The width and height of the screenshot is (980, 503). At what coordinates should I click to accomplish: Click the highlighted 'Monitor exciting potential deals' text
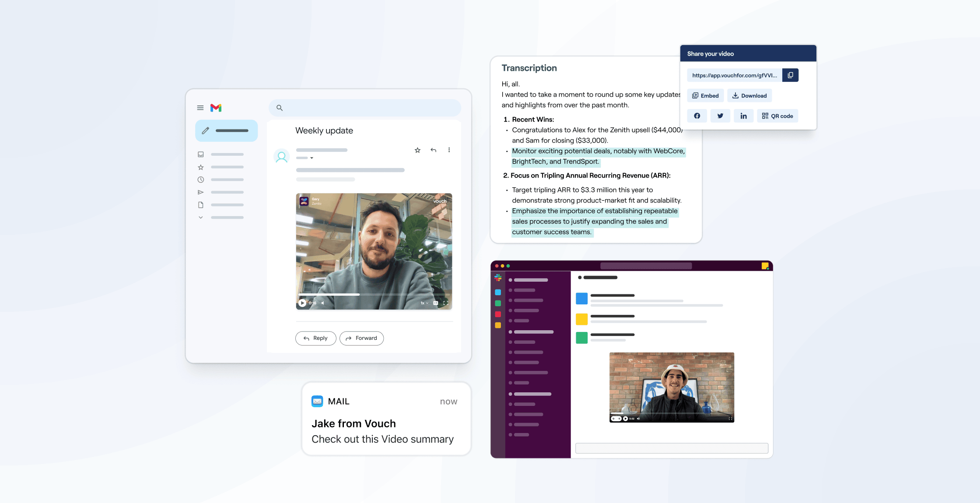[598, 156]
